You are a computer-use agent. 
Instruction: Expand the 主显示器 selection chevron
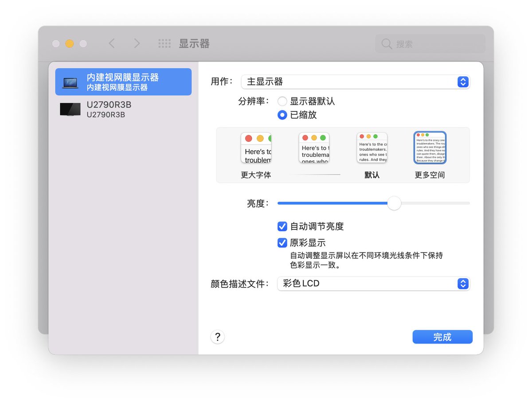coord(462,82)
